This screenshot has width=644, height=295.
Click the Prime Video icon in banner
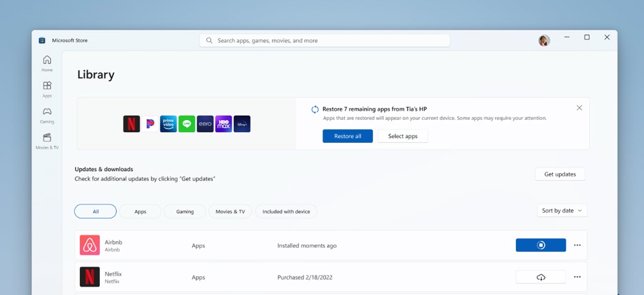169,124
